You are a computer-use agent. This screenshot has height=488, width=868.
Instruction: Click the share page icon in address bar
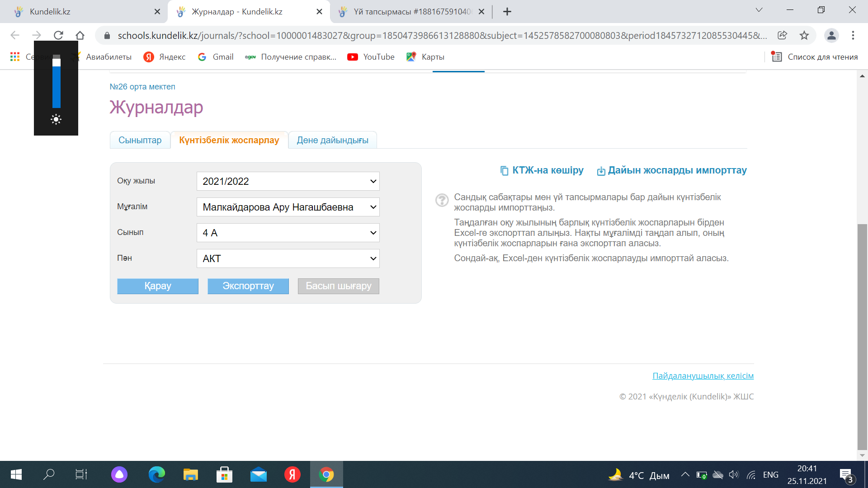point(783,35)
